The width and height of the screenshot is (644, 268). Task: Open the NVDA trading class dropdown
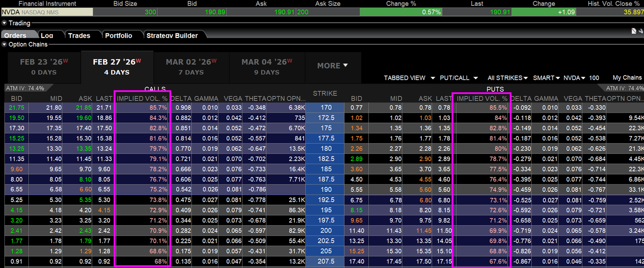575,78
